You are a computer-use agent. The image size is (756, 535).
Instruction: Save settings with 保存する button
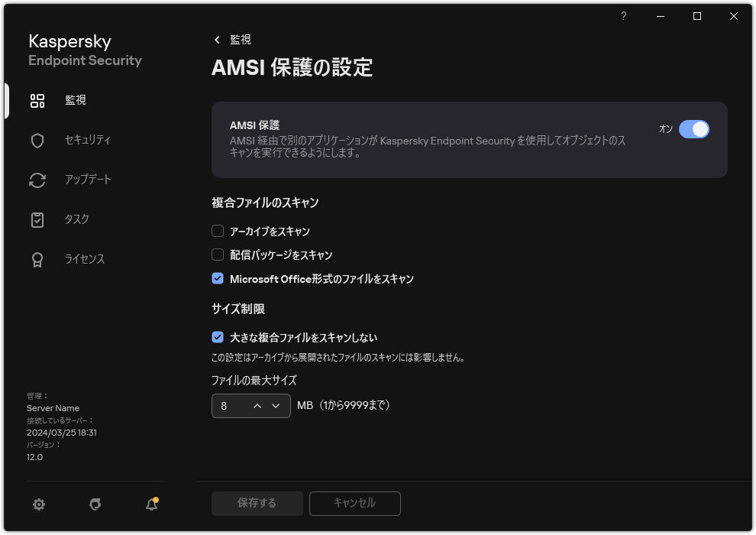[x=257, y=503]
